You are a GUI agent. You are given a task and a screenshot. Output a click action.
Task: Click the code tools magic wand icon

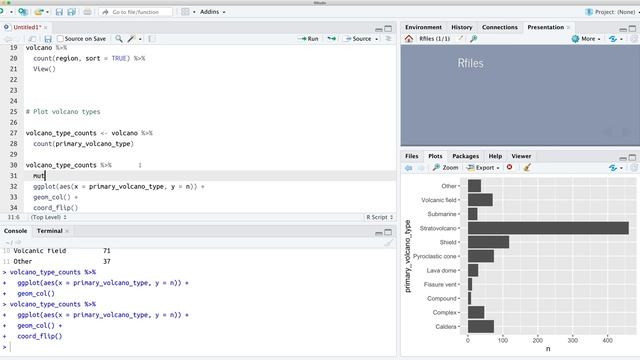tap(131, 39)
